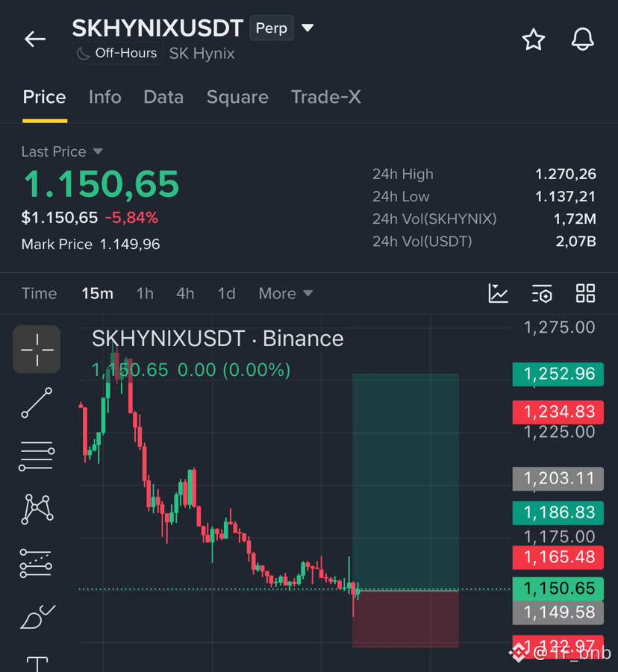Select the 1d timeframe
618x672 pixels.
pos(226,294)
